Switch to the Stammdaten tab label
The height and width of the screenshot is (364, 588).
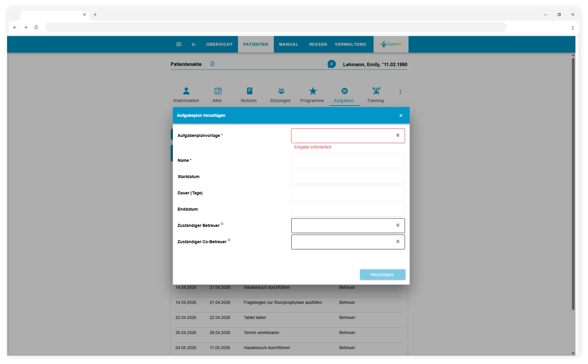coord(186,101)
